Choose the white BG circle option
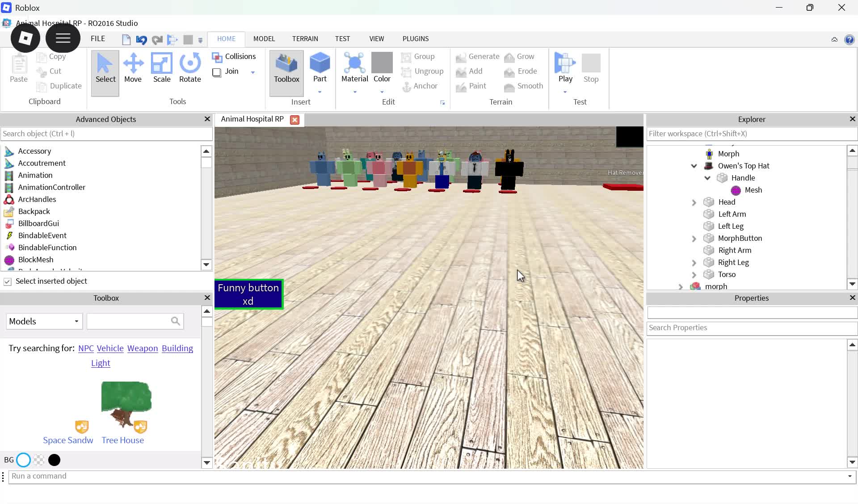This screenshot has width=858, height=504. (x=24, y=460)
